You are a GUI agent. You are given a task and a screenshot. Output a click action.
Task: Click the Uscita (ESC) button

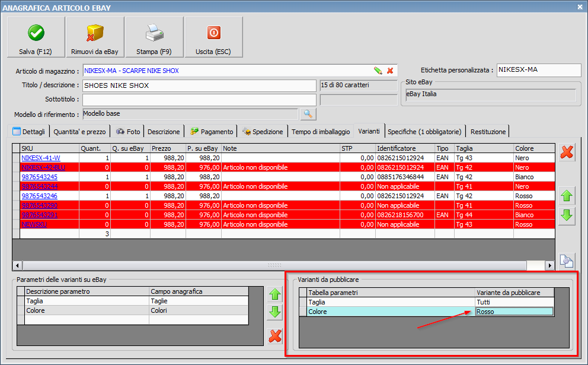(213, 37)
